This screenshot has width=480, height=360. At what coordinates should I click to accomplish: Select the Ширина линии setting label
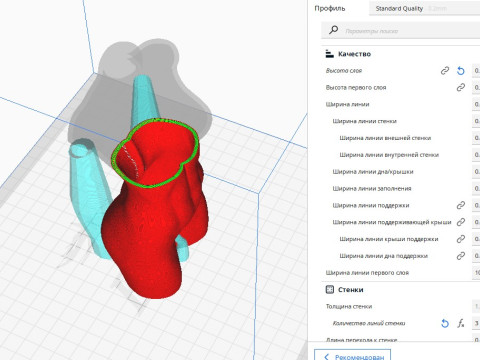coord(347,104)
